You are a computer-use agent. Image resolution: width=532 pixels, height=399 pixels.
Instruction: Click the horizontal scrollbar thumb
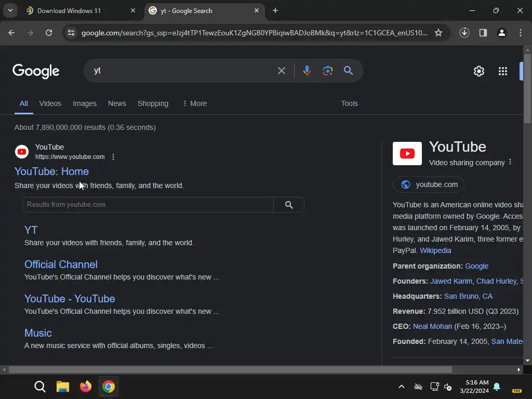[x=230, y=369]
